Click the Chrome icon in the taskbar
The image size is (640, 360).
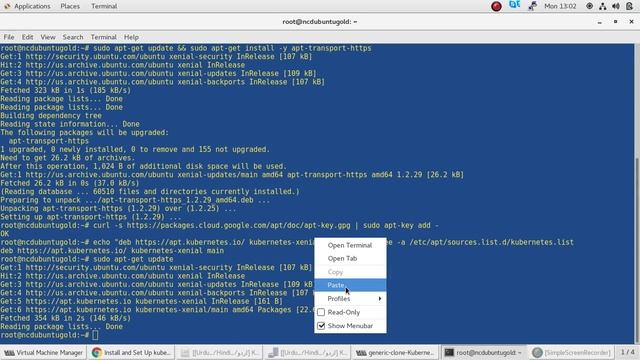(97, 352)
